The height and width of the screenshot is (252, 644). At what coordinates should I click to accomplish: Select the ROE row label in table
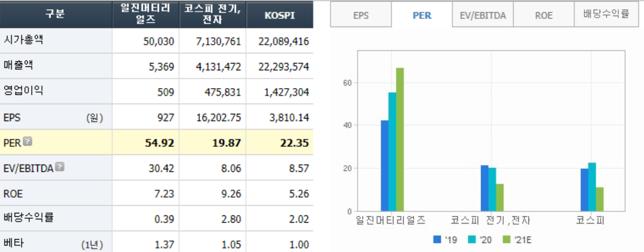click(13, 194)
